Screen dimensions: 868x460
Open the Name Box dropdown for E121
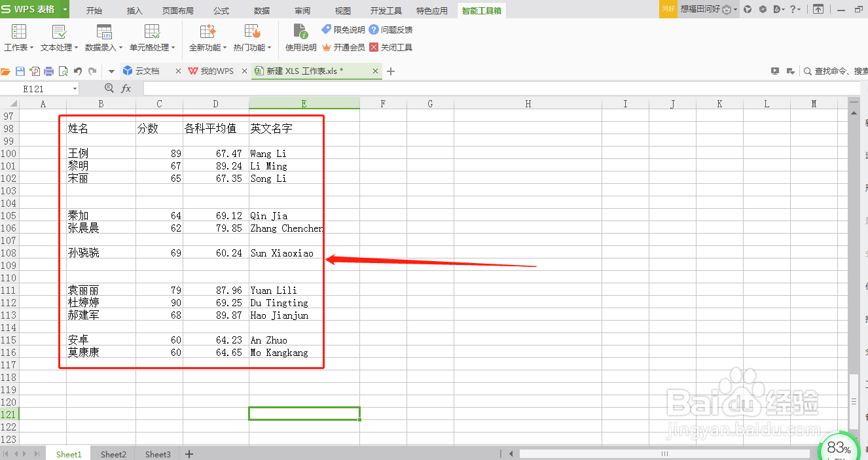coord(75,88)
